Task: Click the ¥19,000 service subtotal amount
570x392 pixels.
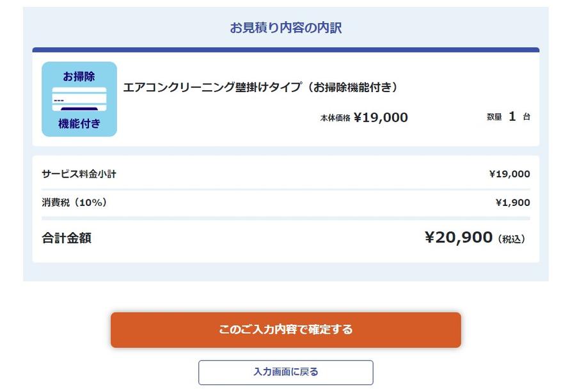Action: tap(509, 174)
